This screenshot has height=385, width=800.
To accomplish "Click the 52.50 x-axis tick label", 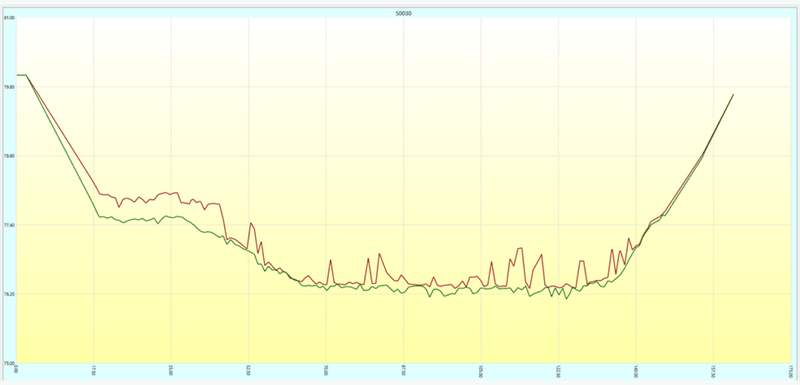I will click(249, 370).
